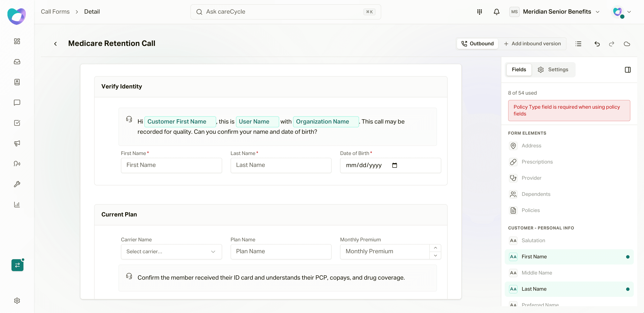Decrement the Monthly Premium value
Viewport: 644px width, 313px height.
pyautogui.click(x=435, y=255)
